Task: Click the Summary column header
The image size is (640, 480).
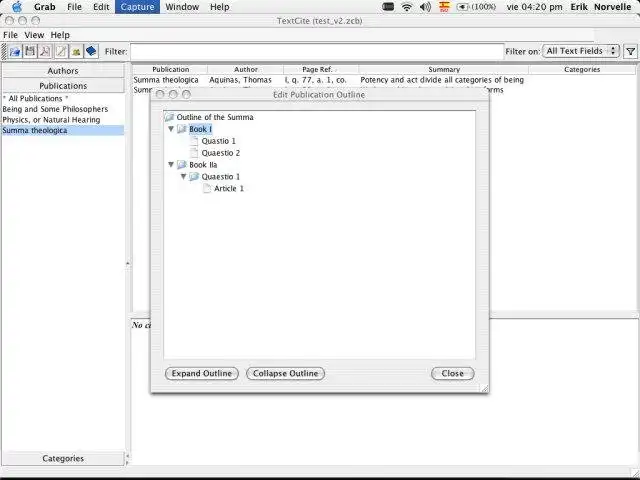Action: 444,69
